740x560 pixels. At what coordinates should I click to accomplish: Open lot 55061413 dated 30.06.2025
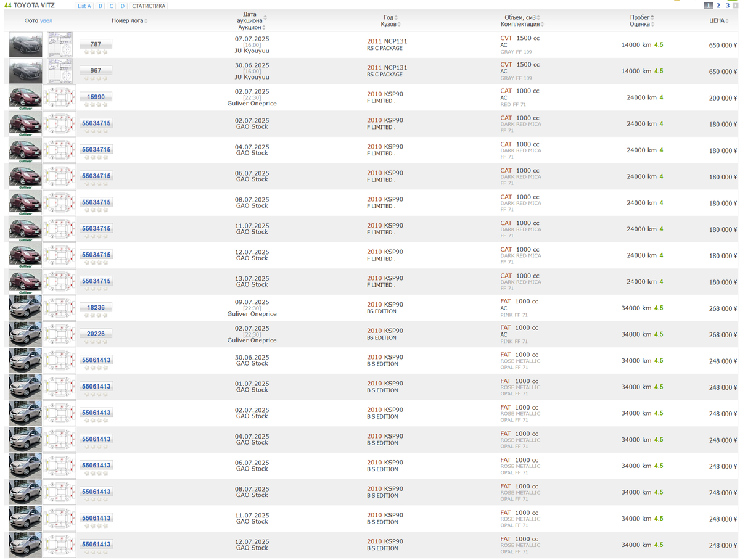pyautogui.click(x=96, y=360)
